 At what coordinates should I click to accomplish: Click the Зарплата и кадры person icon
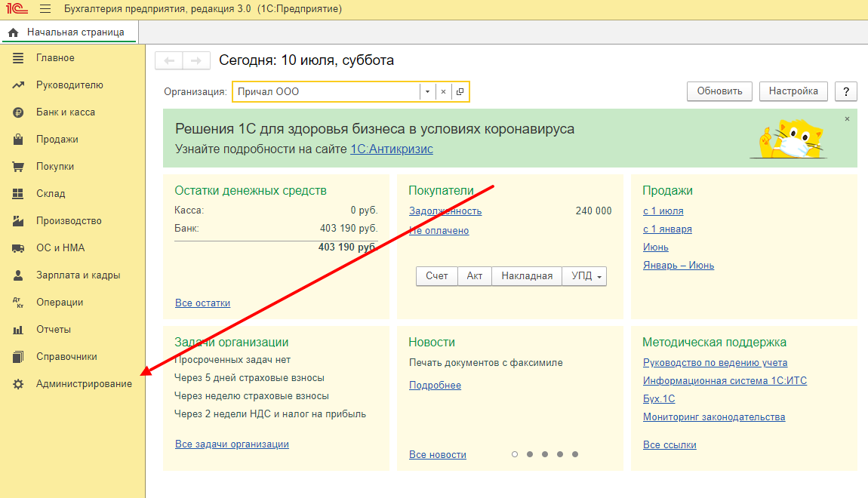(x=18, y=275)
